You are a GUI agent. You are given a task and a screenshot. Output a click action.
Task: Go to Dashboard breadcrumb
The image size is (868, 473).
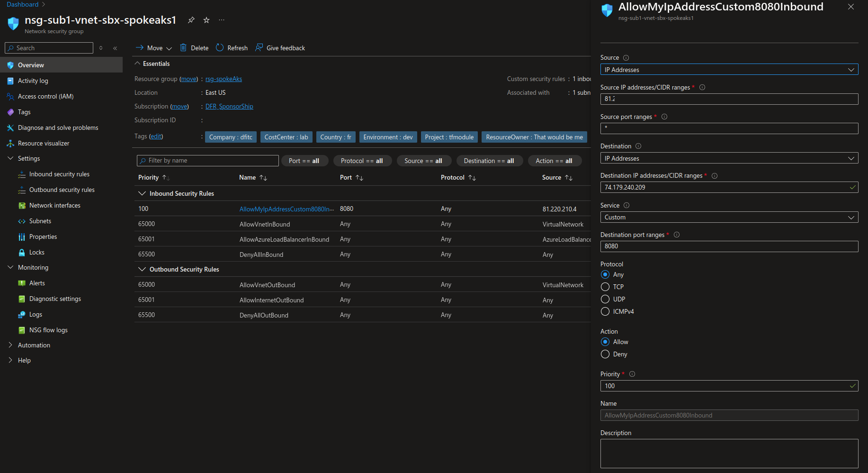click(22, 4)
